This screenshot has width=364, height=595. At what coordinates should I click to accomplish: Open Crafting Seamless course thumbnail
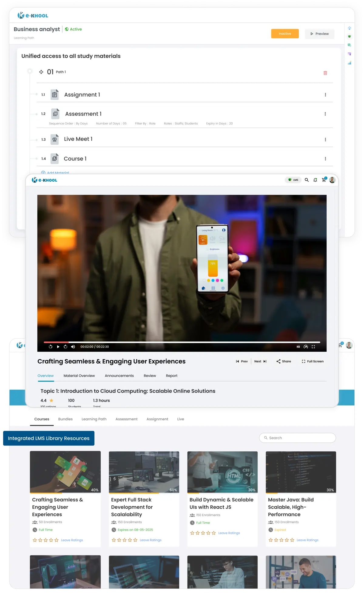click(65, 472)
